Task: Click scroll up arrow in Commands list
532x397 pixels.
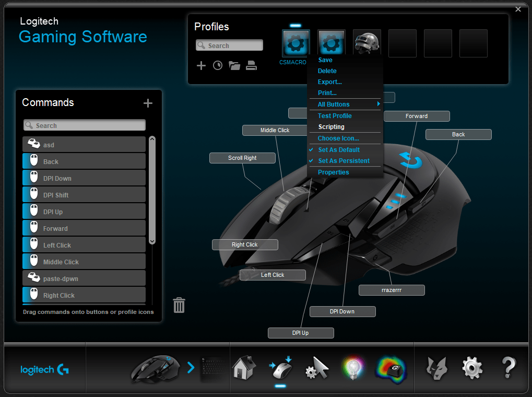Action: pyautogui.click(x=152, y=139)
